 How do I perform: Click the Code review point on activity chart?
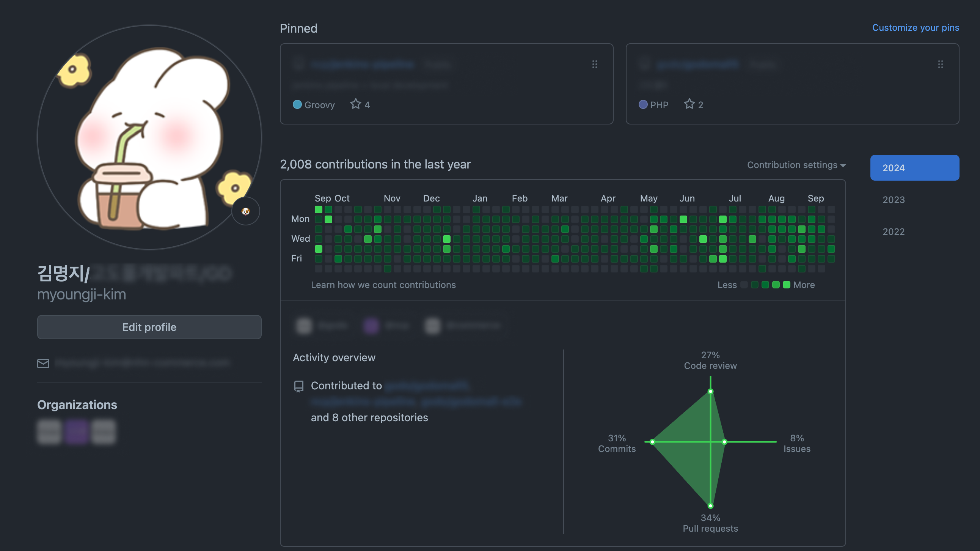[x=710, y=391]
